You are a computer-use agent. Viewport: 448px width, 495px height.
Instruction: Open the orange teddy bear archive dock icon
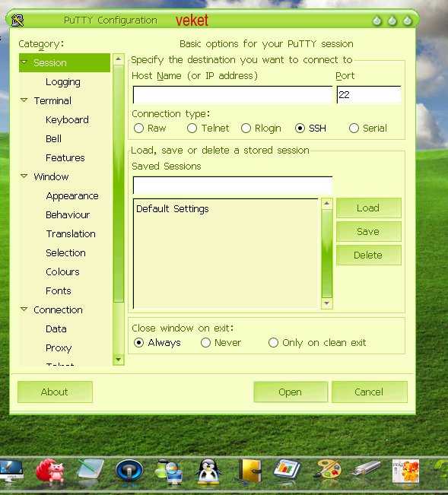(405, 471)
